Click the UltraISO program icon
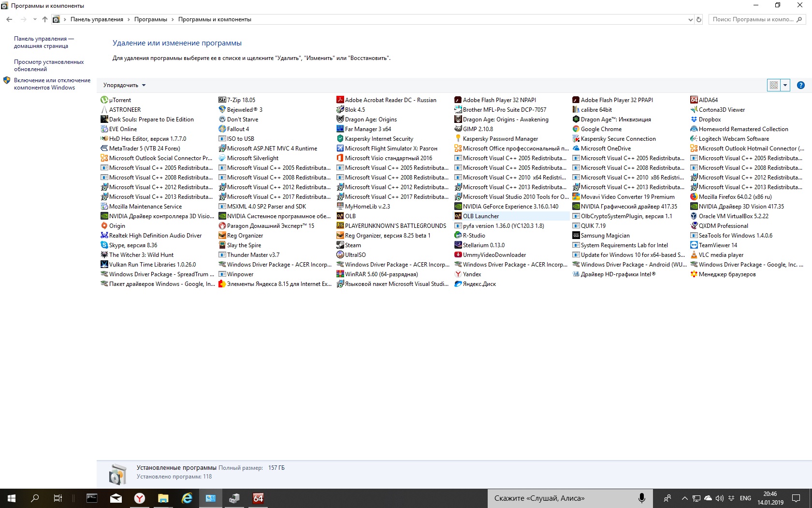 (x=340, y=255)
